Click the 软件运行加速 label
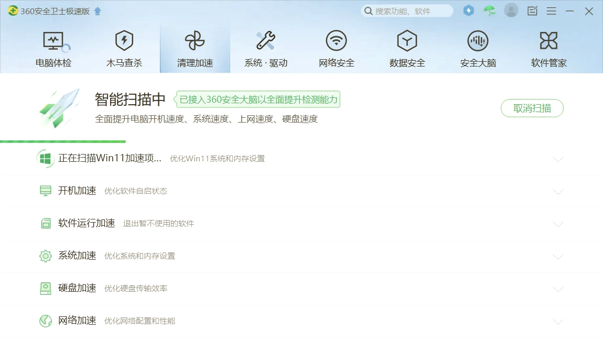This screenshot has width=603, height=364. coord(87,223)
